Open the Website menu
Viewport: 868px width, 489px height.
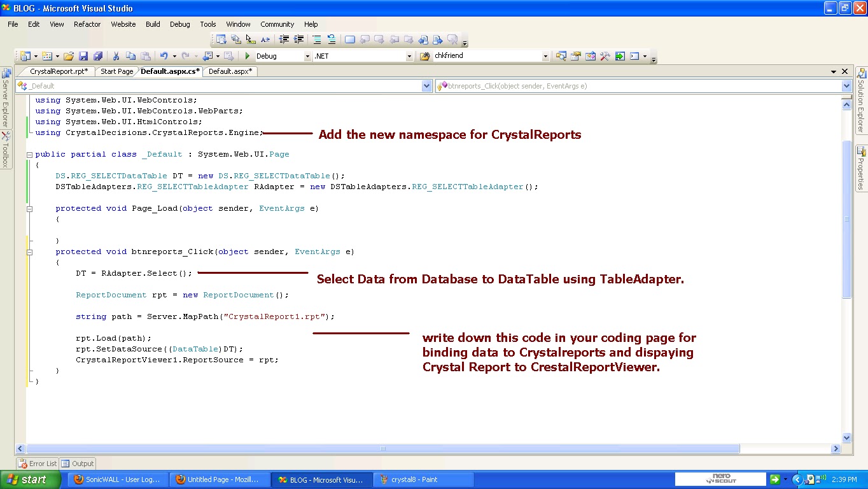click(123, 24)
